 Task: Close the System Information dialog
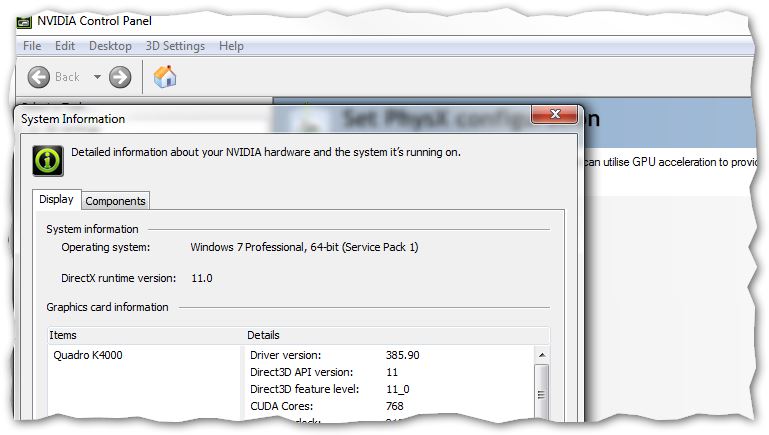[555, 114]
